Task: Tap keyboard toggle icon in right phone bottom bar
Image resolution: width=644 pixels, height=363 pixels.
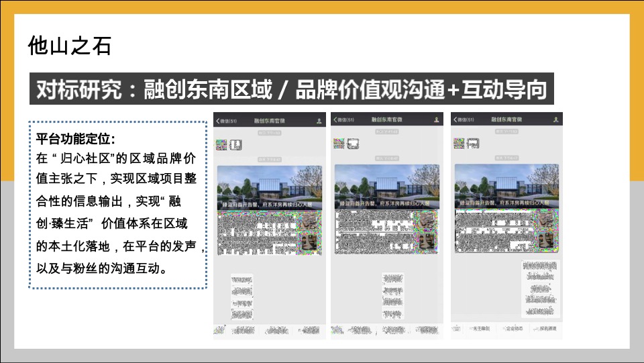Action: 456,328
